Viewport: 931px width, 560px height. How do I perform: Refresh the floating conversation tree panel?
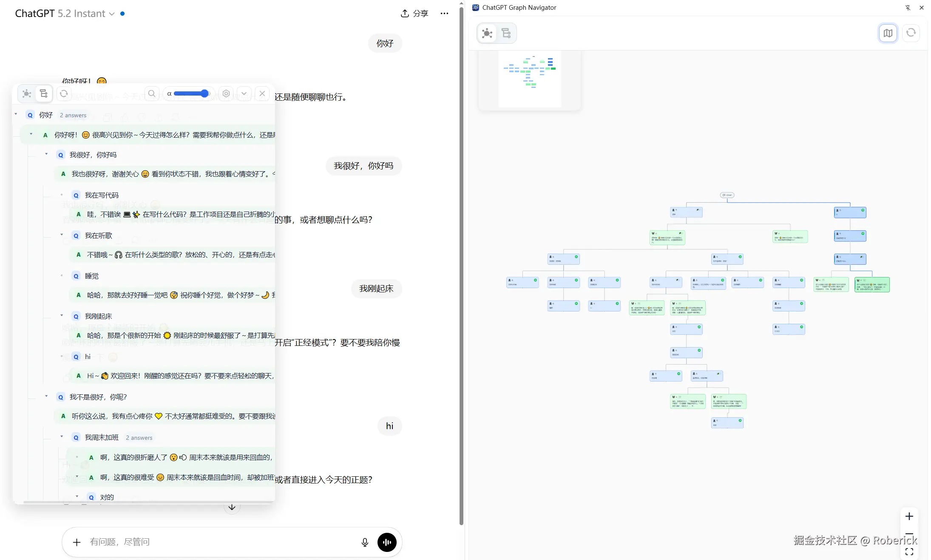tap(64, 93)
